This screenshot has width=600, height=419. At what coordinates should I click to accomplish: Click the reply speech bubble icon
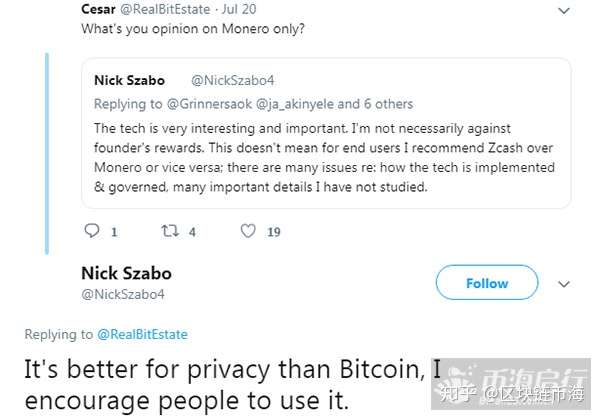tap(92, 232)
